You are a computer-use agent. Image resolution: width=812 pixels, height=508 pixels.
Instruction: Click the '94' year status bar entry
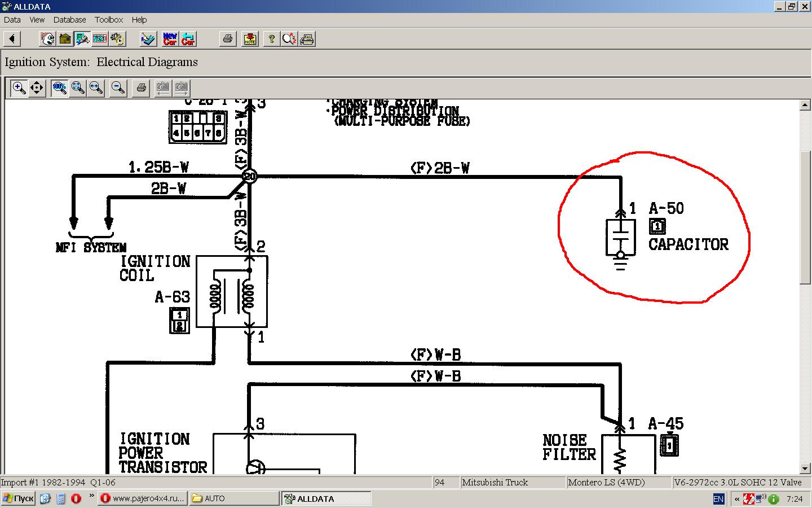point(445,482)
